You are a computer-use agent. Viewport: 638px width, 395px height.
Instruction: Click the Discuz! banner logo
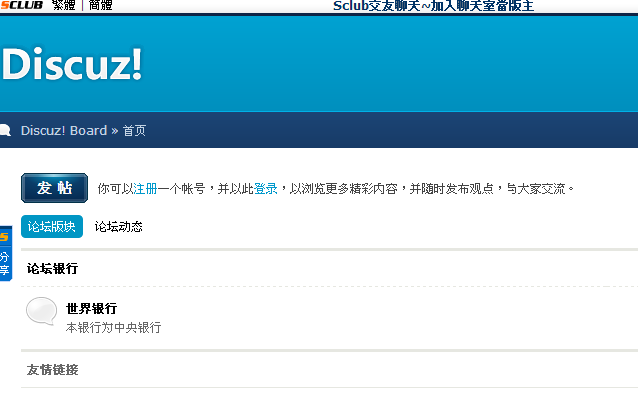point(72,63)
